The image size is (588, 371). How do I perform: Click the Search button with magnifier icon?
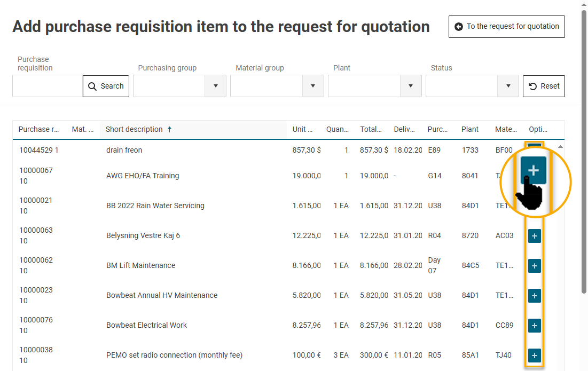pyautogui.click(x=106, y=86)
